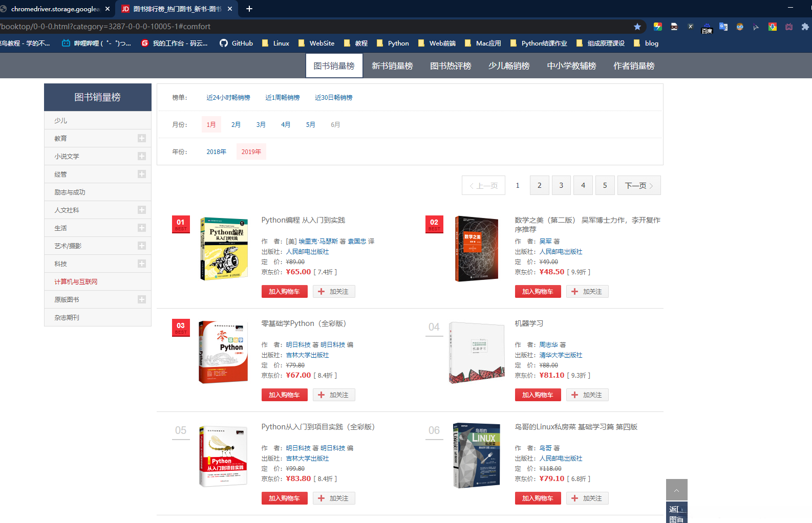Go to page 2 of results
This screenshot has width=812, height=523.
540,185
